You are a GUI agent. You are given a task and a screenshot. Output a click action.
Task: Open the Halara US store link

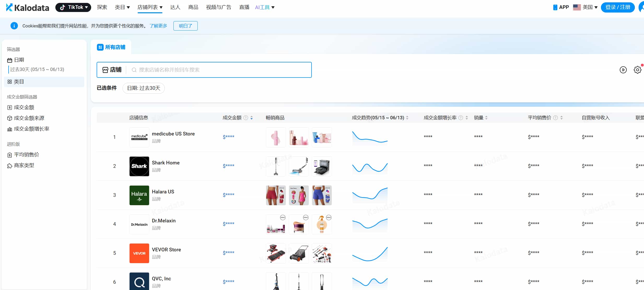pyautogui.click(x=163, y=192)
